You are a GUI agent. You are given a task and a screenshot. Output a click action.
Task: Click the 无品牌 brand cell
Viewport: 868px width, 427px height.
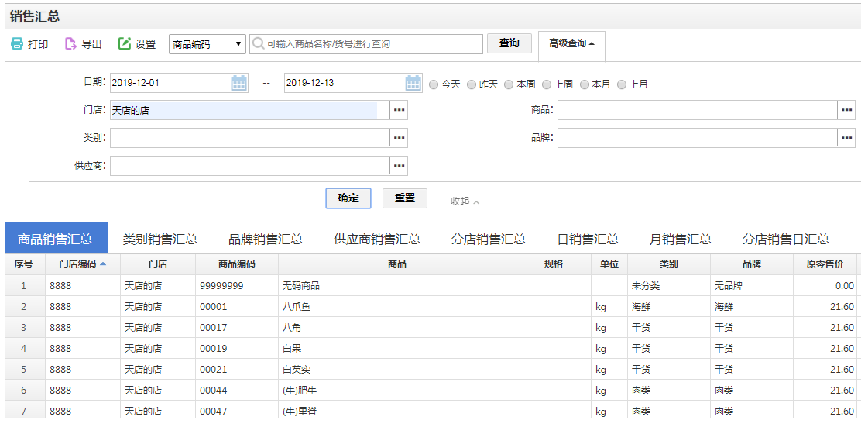tap(752, 286)
